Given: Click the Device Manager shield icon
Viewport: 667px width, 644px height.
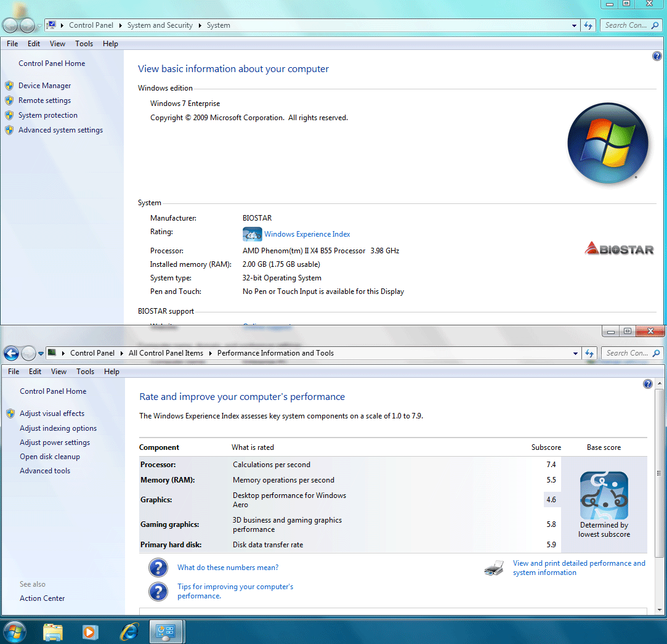Looking at the screenshot, I should coord(9,86).
